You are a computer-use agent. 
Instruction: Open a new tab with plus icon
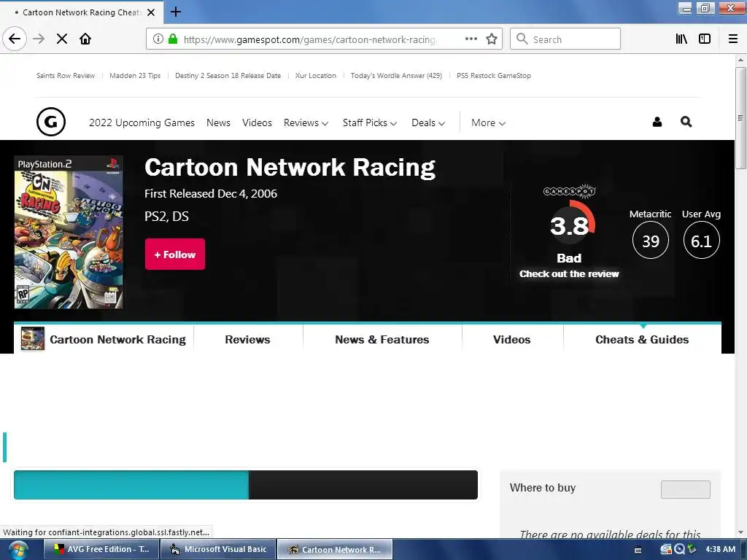[x=175, y=12]
